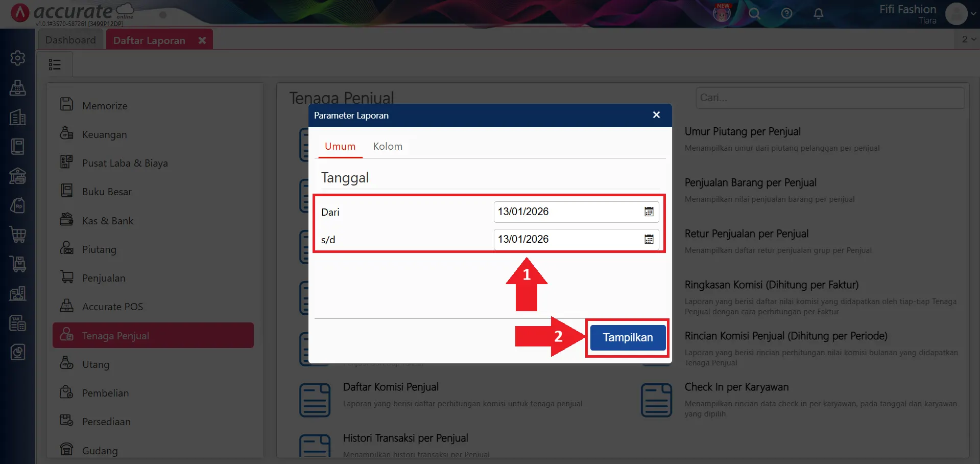Select Kas & Bank in report list

(x=108, y=221)
